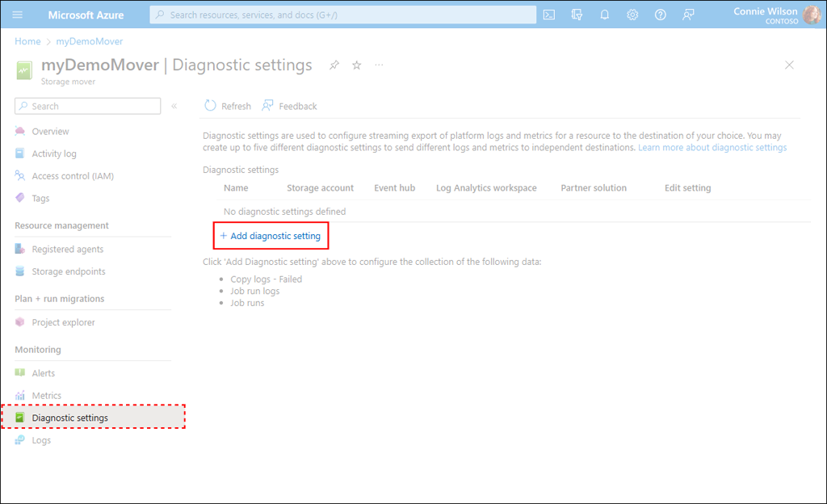Click 'No diagnostic settings defined' text
Screen dimensions: 827x504
click(x=285, y=212)
